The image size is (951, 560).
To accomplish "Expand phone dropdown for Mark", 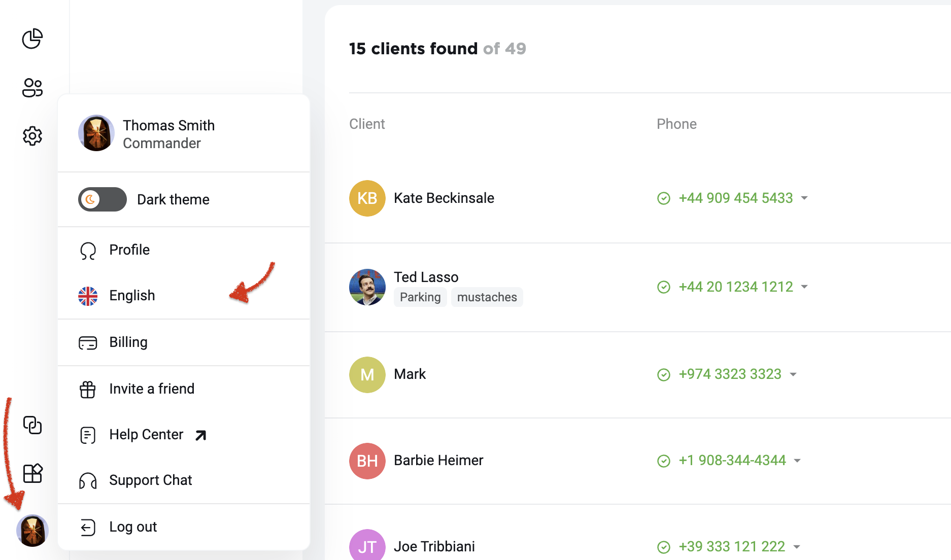I will coord(793,374).
